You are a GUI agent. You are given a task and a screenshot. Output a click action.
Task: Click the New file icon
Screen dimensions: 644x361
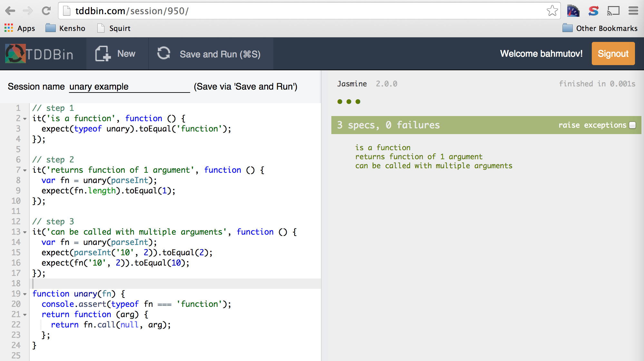coord(102,54)
